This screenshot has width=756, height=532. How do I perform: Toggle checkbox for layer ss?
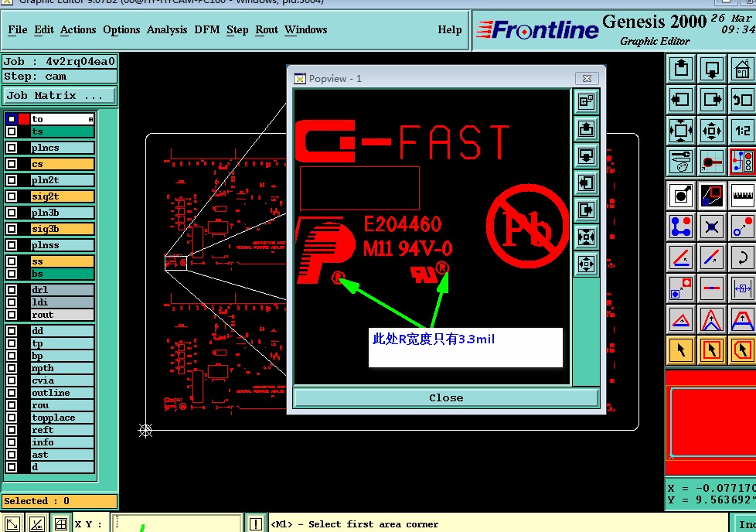(12, 261)
